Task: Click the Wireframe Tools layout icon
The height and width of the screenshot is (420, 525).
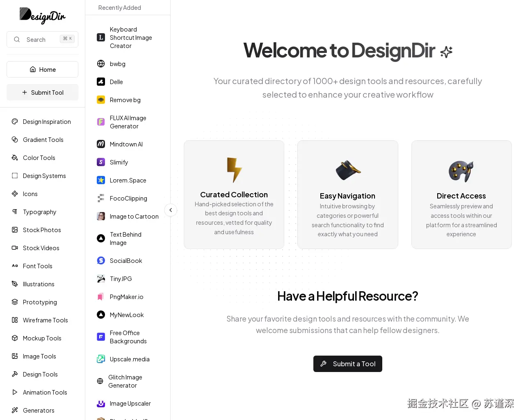Action: tap(15, 320)
